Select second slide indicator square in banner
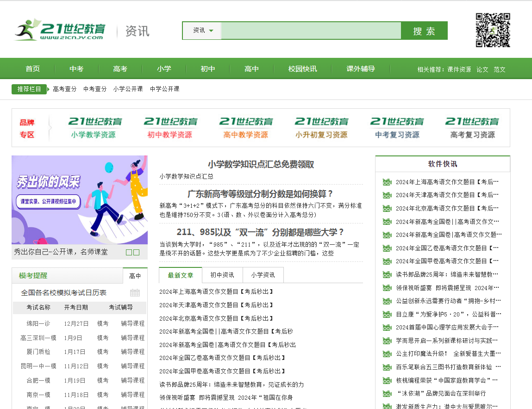 pos(137,252)
